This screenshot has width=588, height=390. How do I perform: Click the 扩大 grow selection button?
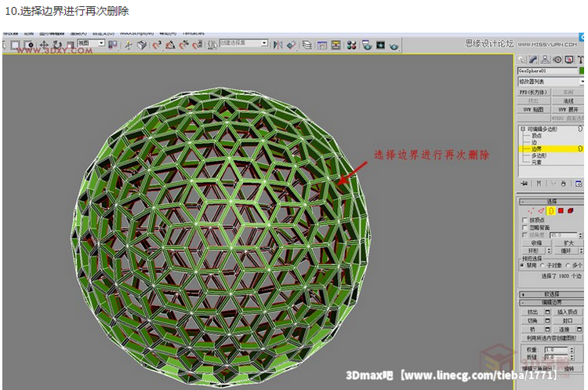[x=569, y=242]
